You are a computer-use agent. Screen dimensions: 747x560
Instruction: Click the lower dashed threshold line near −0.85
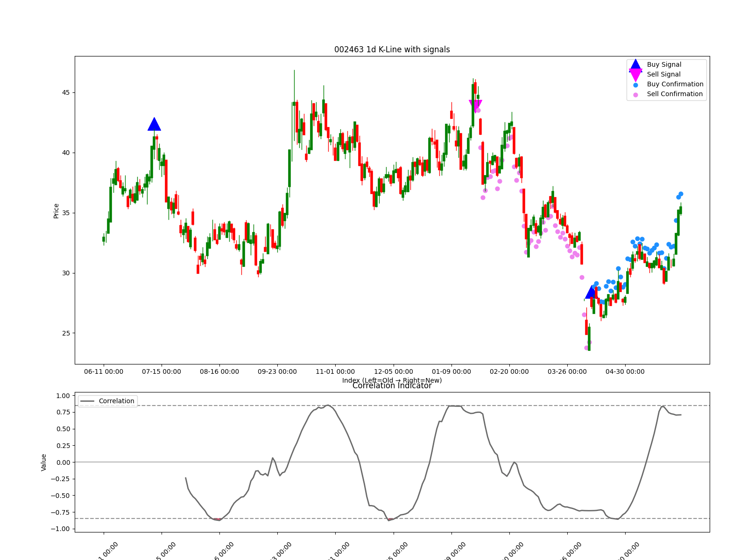pos(392,518)
